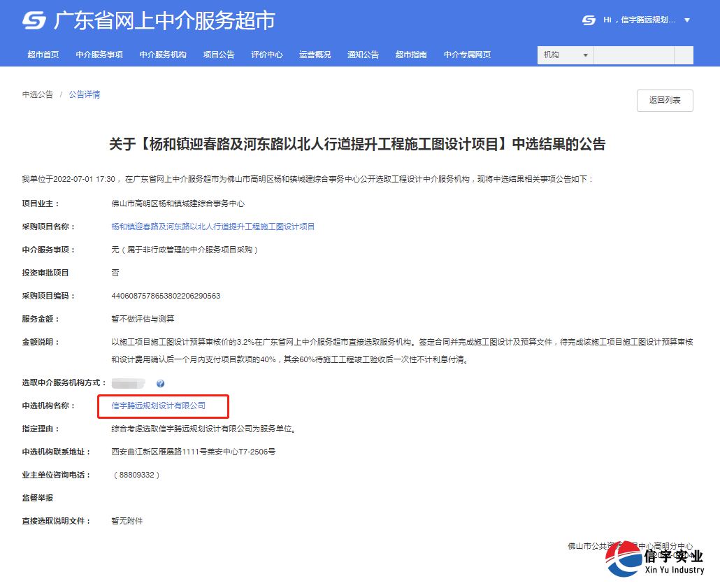The image size is (720, 588).
Task: Navigate to 超市首页 in the menu
Action: (43, 55)
